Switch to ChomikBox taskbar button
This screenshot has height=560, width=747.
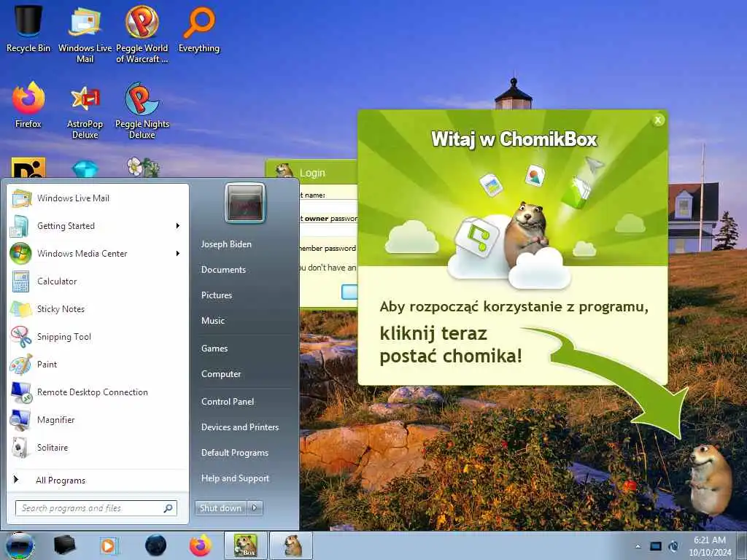(x=246, y=545)
